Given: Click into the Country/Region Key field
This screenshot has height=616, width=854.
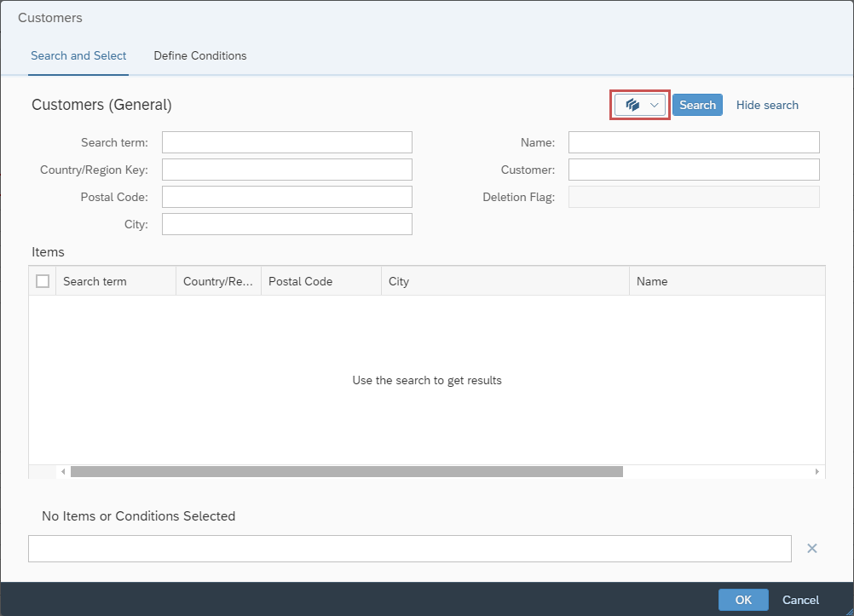Looking at the screenshot, I should 286,170.
